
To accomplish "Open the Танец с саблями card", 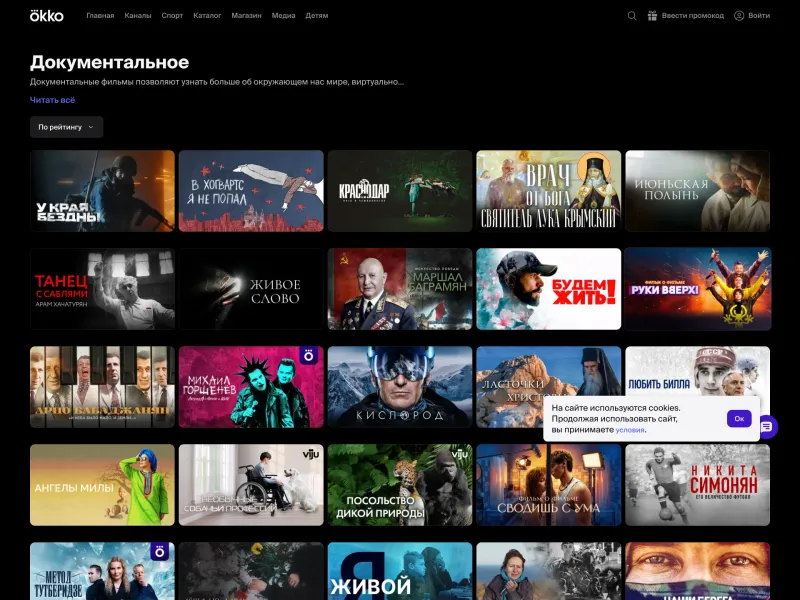I will click(x=102, y=289).
